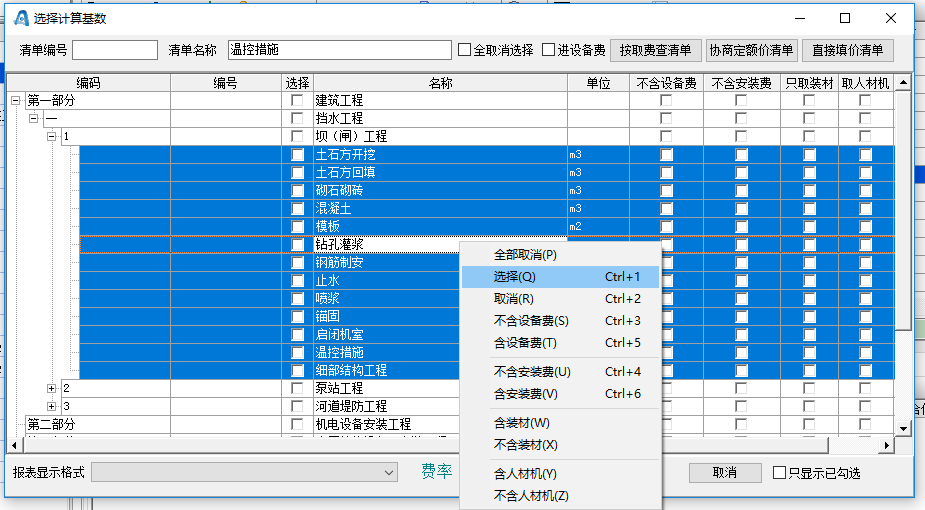This screenshot has width=925, height=510.
Task: Enable the 全取消选择 checkbox
Action: pos(465,50)
